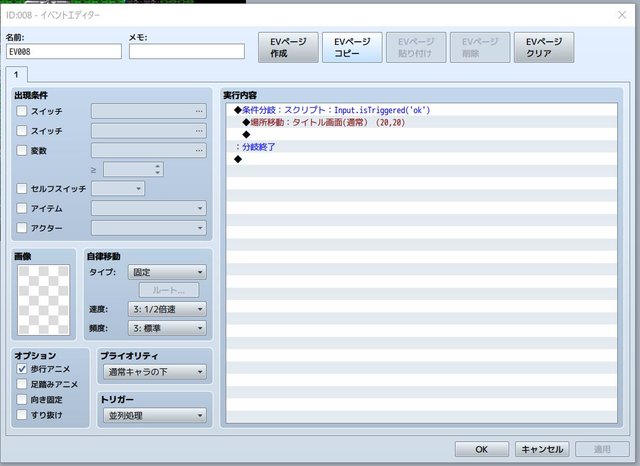Click the EVページ作成 button
This screenshot has height=466, width=640.
[x=288, y=48]
